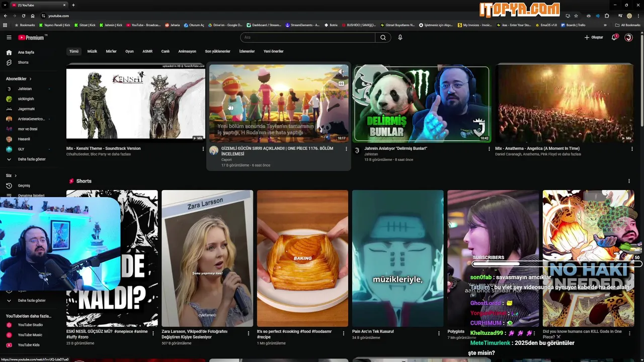Open options for ESKİ NESİL short
Image resolution: width=644 pixels, height=362 pixels.
[153, 333]
